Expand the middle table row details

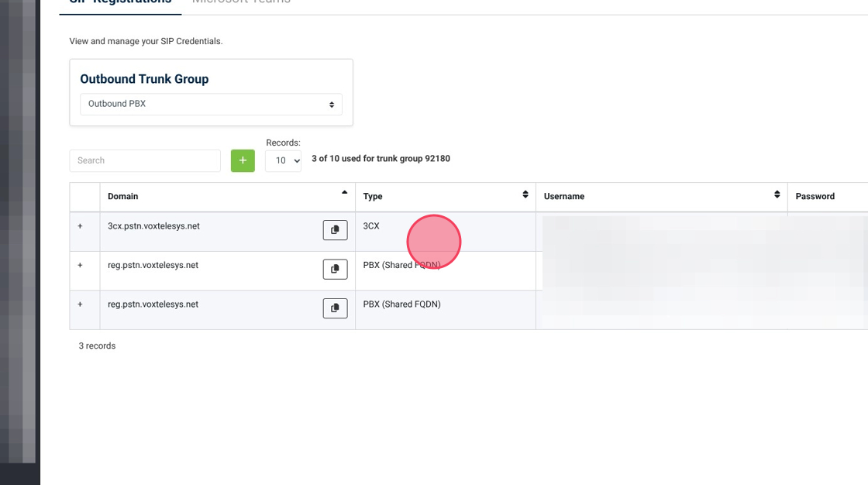80,265
